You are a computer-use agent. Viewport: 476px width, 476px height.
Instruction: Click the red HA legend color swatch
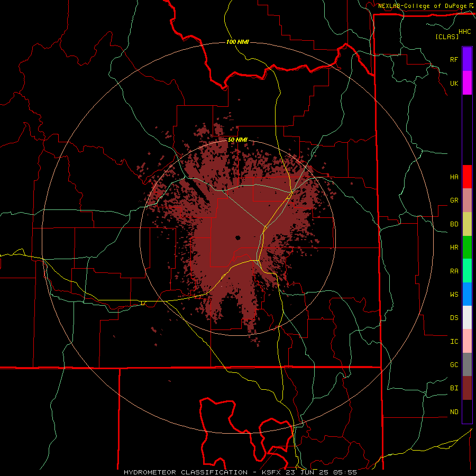467,177
